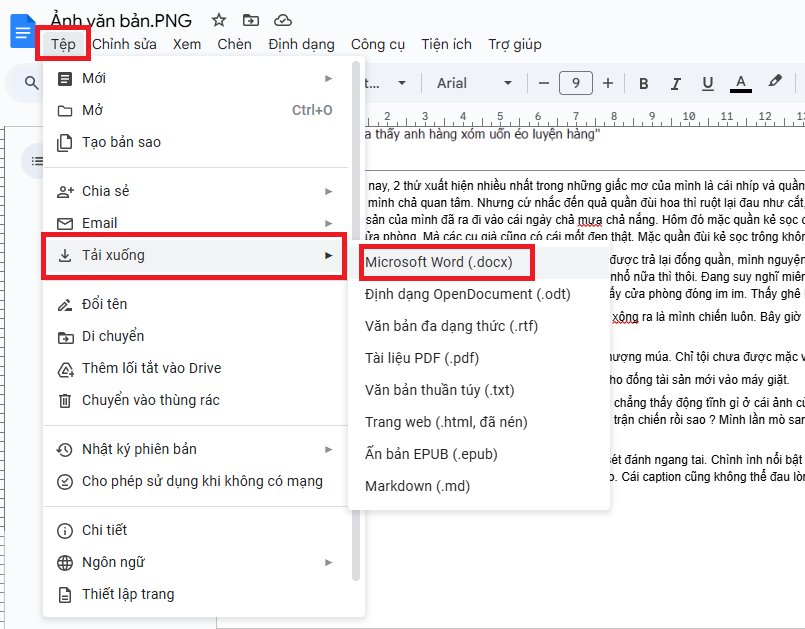This screenshot has width=805, height=629.
Task: Decrease font size with minus button
Action: pyautogui.click(x=544, y=83)
